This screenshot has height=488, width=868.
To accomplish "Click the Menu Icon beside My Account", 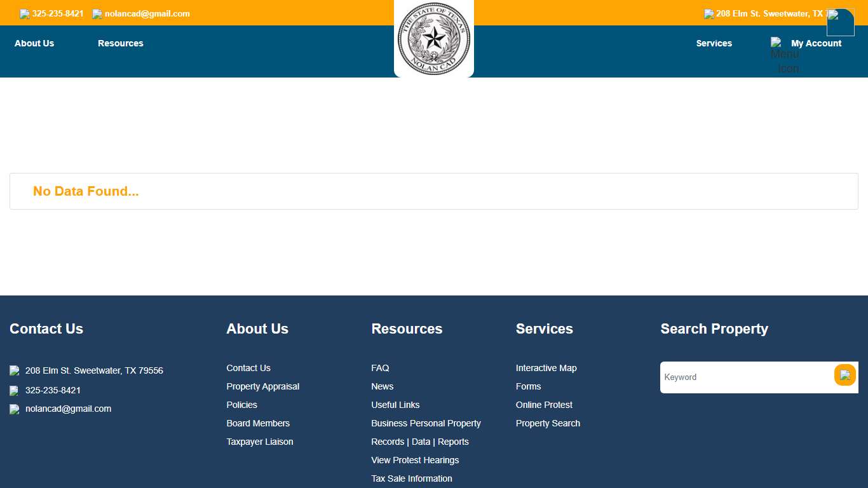I will pyautogui.click(x=776, y=43).
